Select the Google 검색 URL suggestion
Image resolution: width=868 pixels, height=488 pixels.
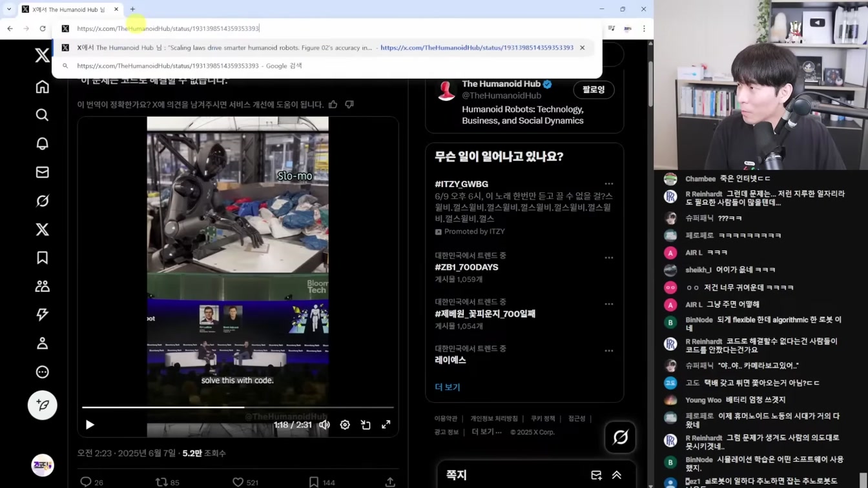pyautogui.click(x=323, y=66)
